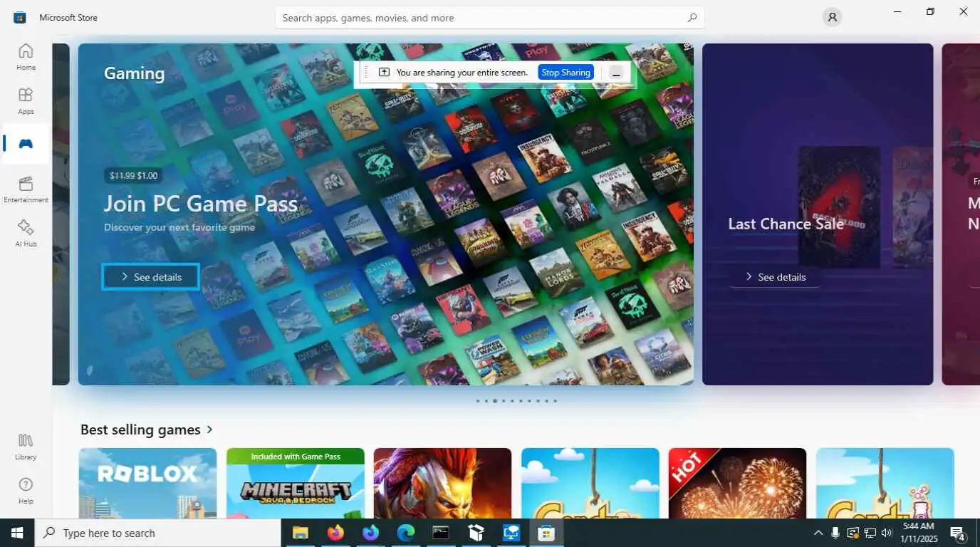Open the volume speaker tray icon
The height and width of the screenshot is (547, 980).
pyautogui.click(x=887, y=533)
